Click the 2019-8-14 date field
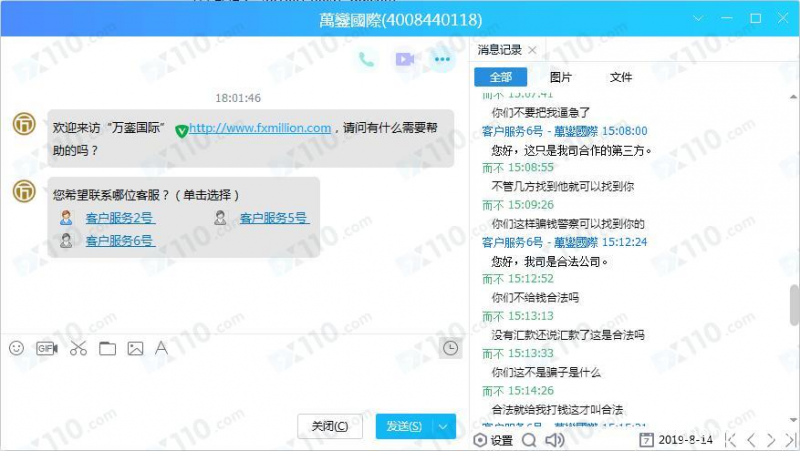 coord(685,440)
